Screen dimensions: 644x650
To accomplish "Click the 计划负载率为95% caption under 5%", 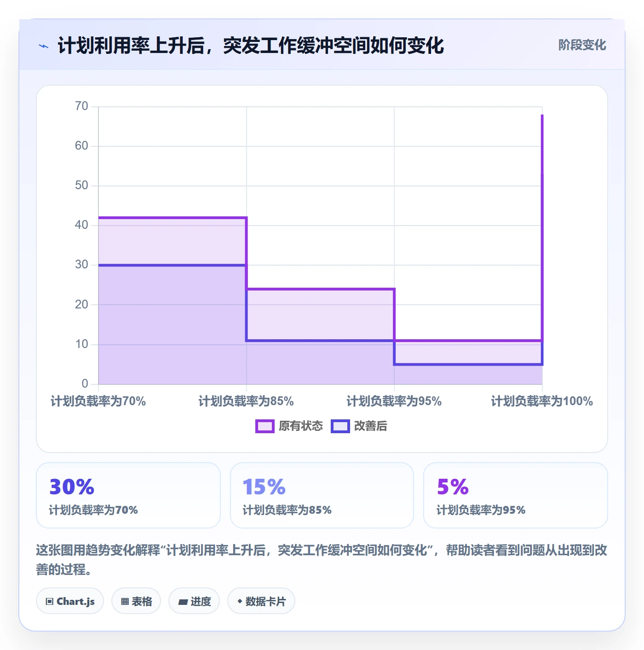I will coord(481,510).
